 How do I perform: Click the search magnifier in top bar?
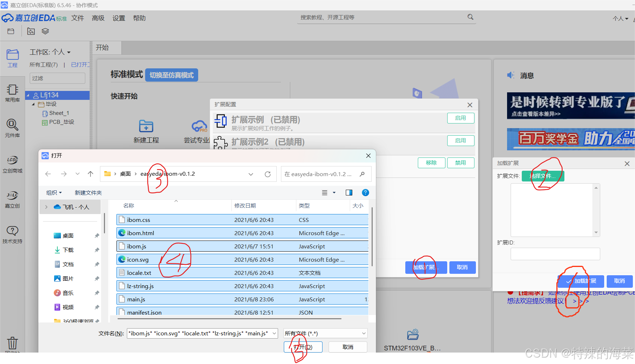pyautogui.click(x=471, y=17)
